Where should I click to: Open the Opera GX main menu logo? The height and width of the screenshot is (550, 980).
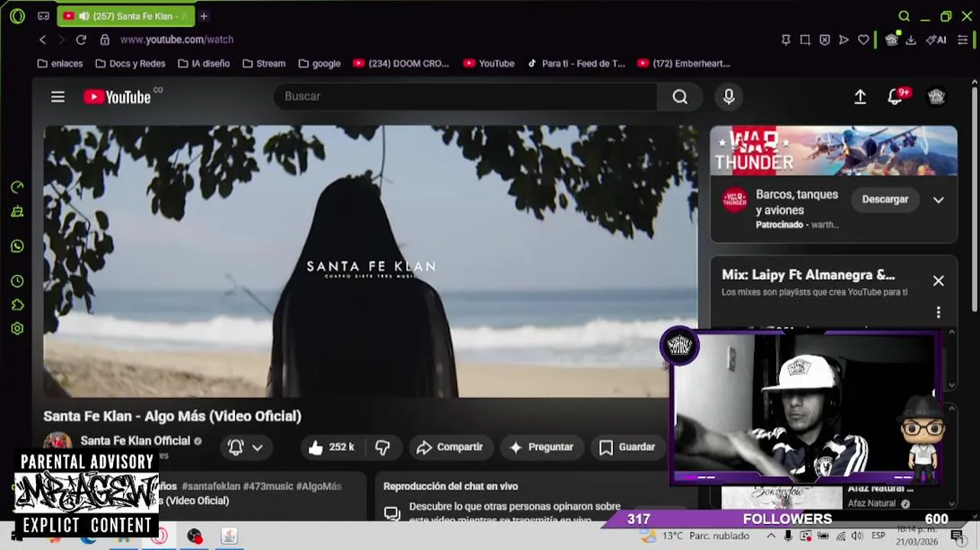click(17, 16)
